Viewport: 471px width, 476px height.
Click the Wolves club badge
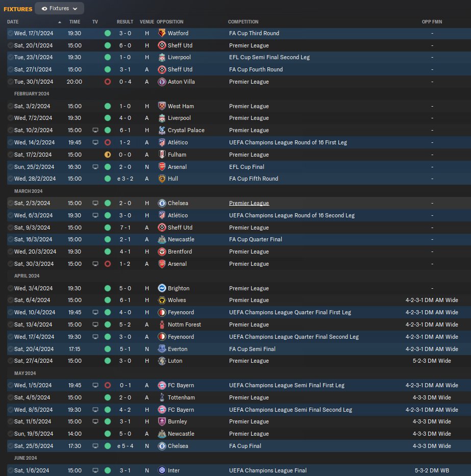click(x=162, y=300)
